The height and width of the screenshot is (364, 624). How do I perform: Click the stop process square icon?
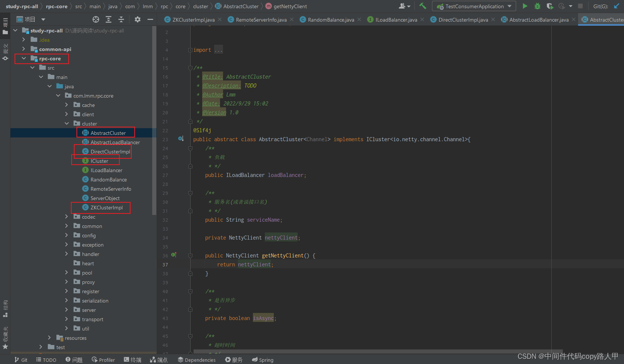[580, 6]
